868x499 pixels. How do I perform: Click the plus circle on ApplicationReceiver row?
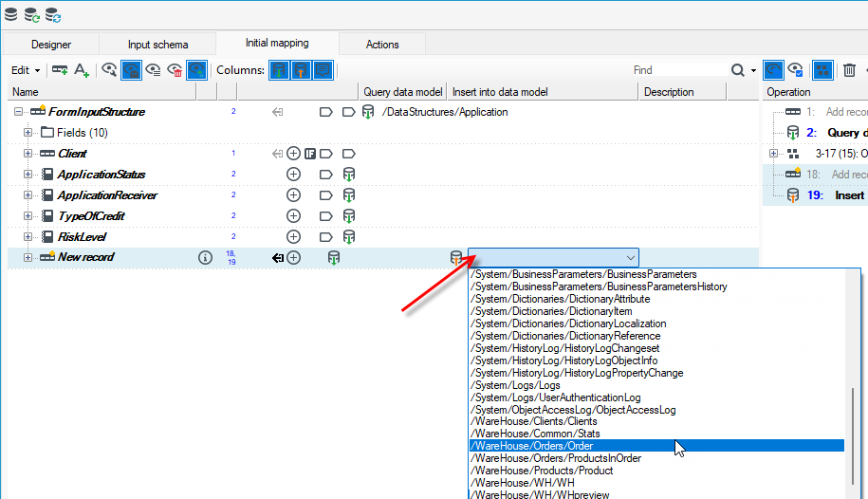[293, 194]
